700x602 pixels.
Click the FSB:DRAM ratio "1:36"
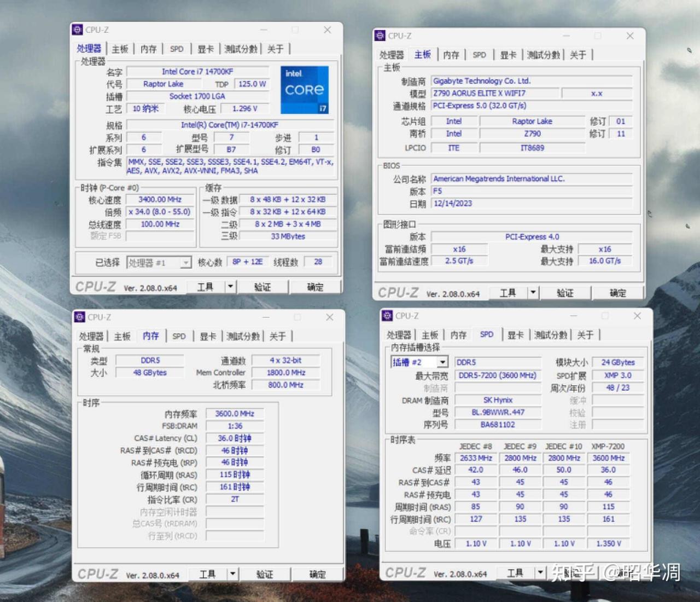coord(235,426)
